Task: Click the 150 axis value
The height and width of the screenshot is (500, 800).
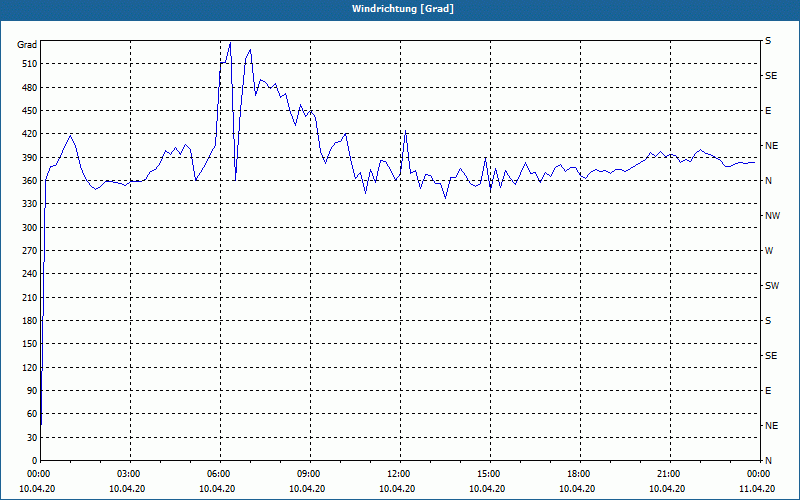Action: (31, 344)
